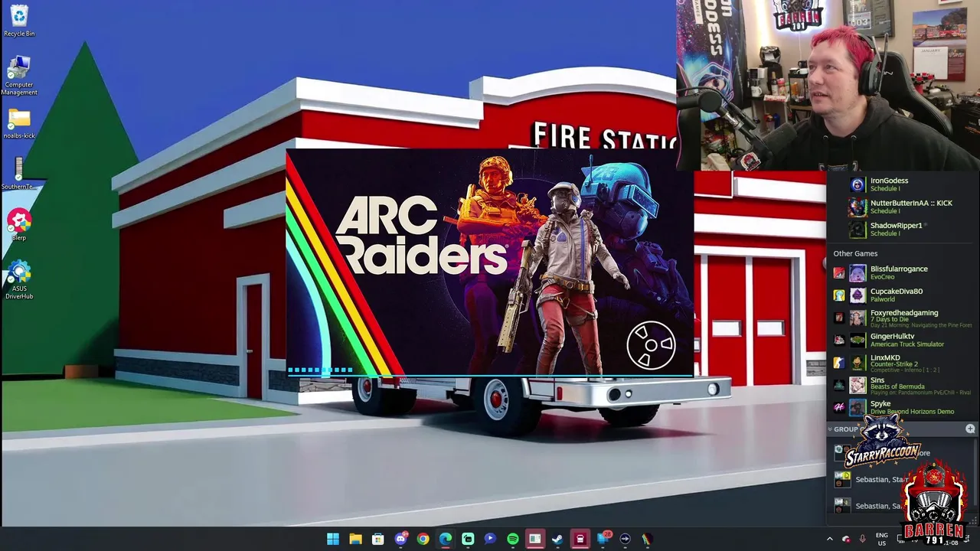Open Steam from the taskbar

pyautogui.click(x=557, y=539)
